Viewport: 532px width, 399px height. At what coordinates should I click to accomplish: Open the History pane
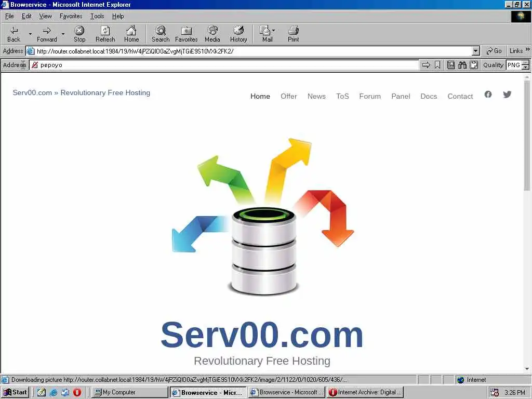[238, 34]
